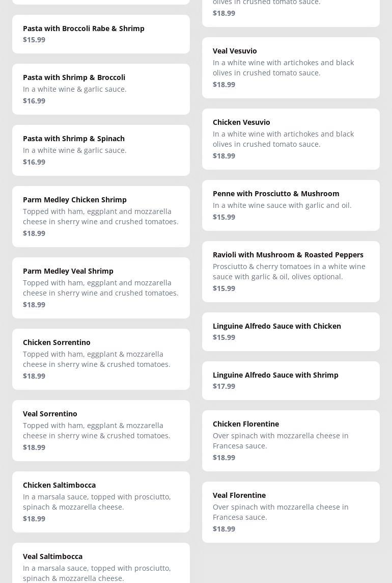Click the Chicken Sorrentino menu item
The width and height of the screenshot is (392, 583).
pyautogui.click(x=101, y=359)
